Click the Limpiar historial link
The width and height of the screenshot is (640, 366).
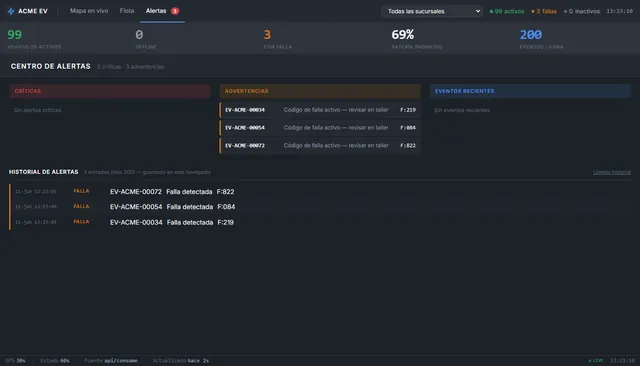tap(612, 172)
